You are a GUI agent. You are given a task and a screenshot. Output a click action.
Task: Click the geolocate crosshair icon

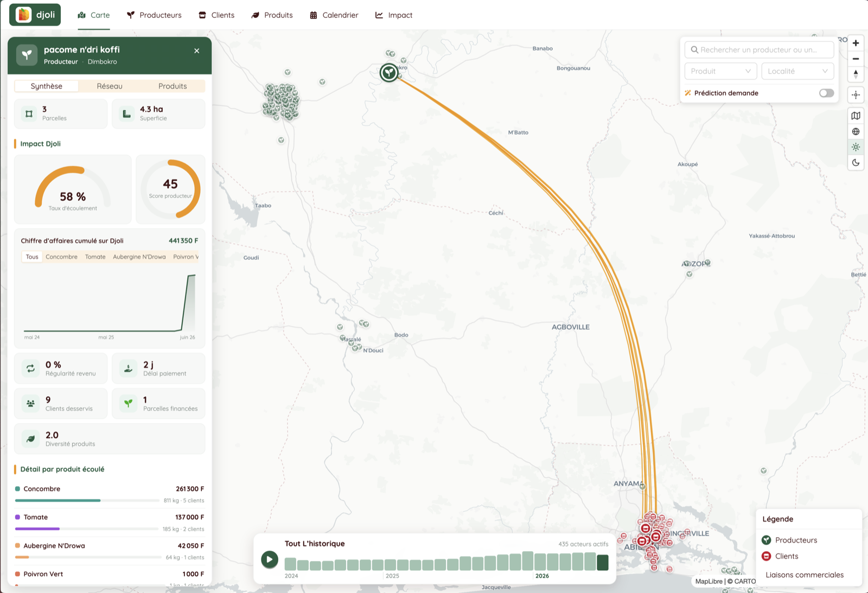856,95
